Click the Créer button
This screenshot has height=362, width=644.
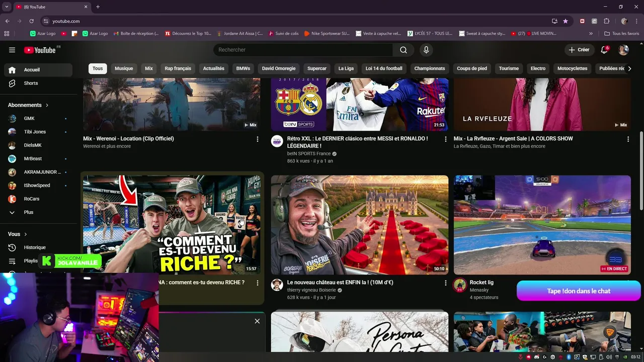[x=579, y=50]
